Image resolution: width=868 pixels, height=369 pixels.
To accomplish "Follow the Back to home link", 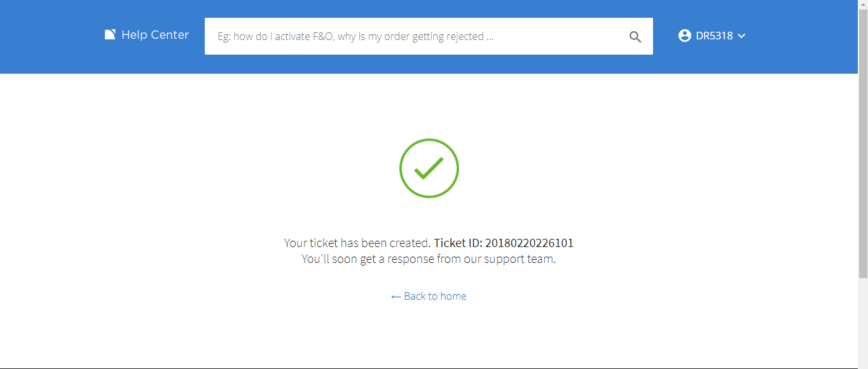I will 429,296.
